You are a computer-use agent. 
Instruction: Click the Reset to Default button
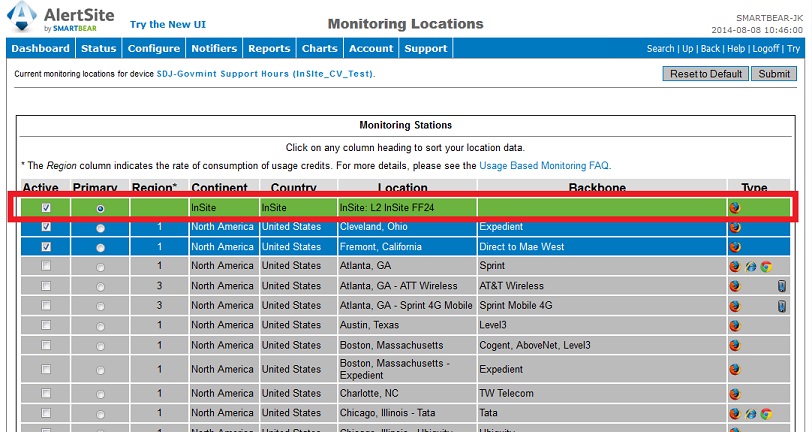(706, 74)
